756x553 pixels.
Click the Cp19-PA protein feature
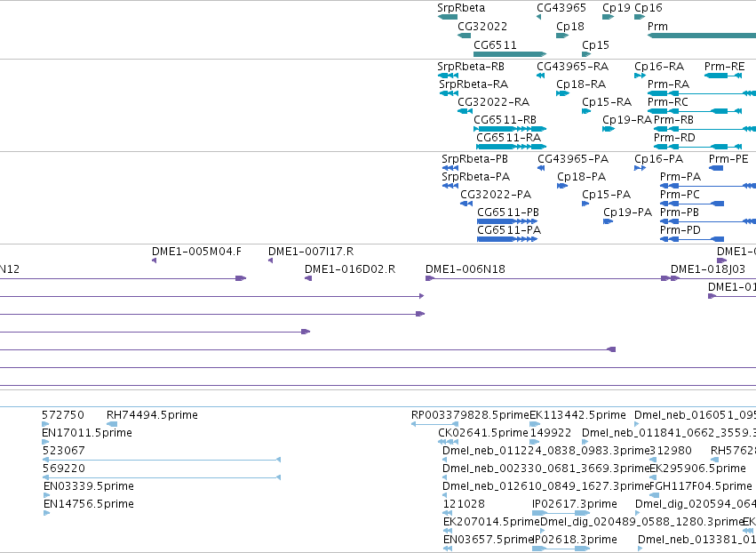pos(608,221)
